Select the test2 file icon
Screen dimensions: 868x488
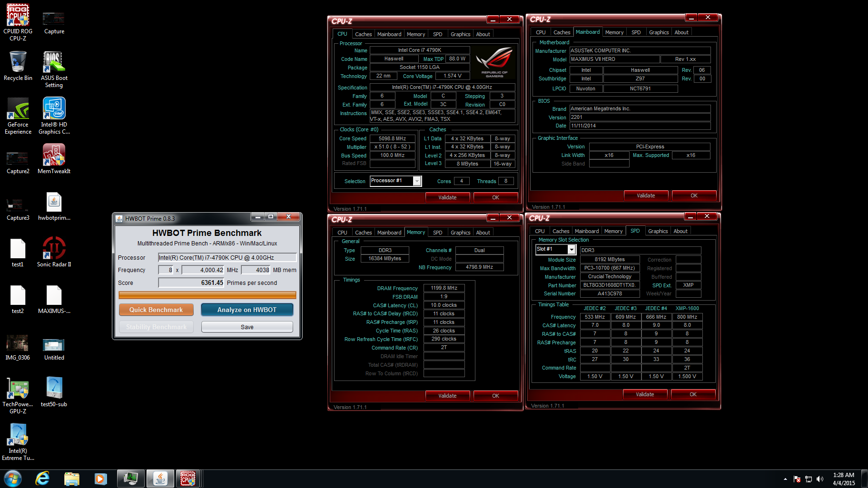(x=18, y=299)
